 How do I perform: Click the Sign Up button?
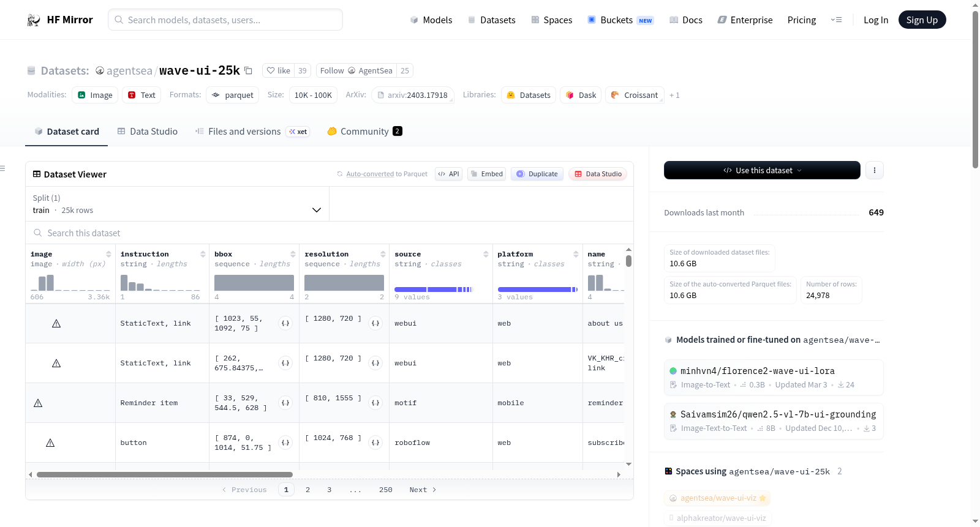pyautogui.click(x=922, y=20)
